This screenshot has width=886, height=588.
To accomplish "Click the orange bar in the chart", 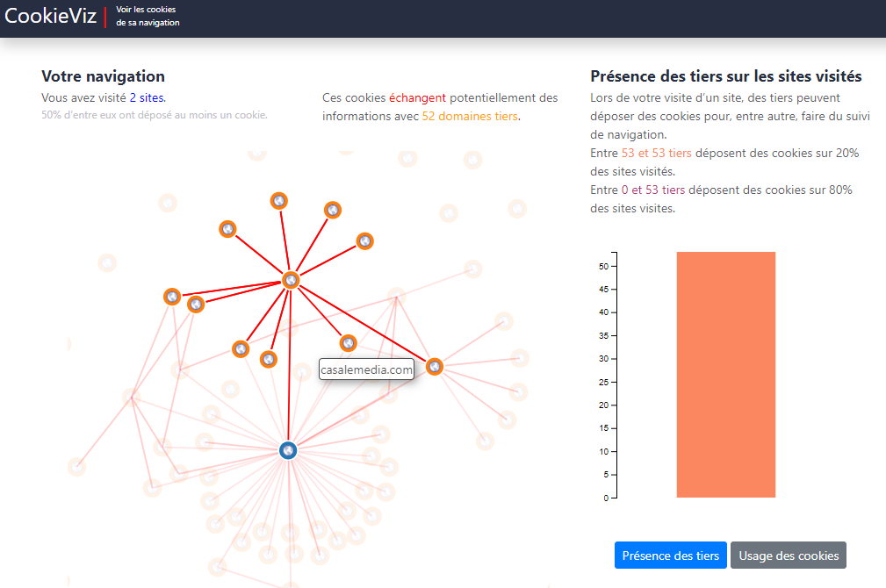I will 725,375.
